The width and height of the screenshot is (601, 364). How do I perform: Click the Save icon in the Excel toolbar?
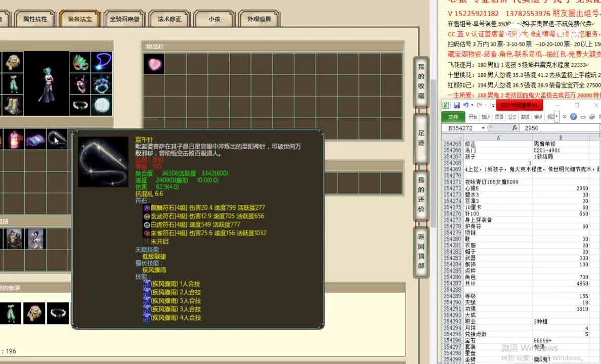pyautogui.click(x=457, y=105)
